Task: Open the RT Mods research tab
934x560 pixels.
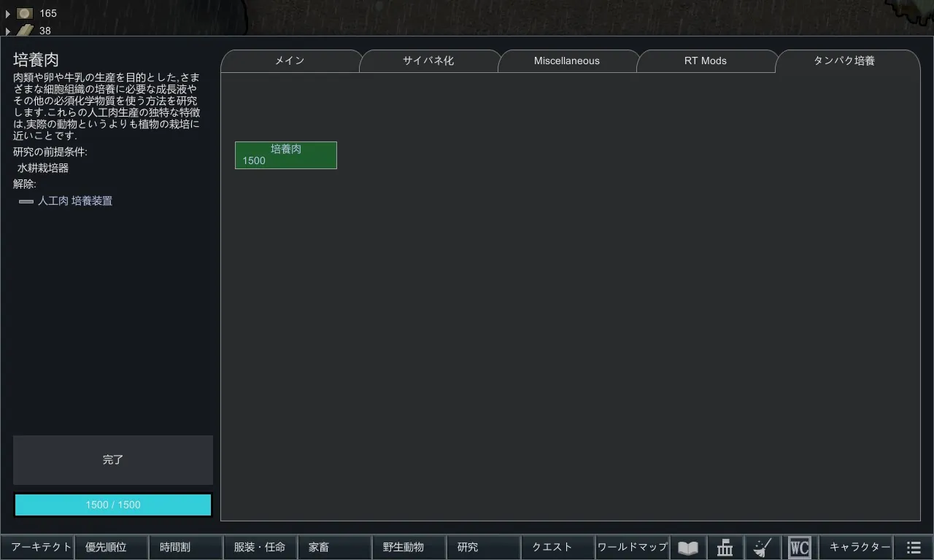Action: [x=705, y=61]
